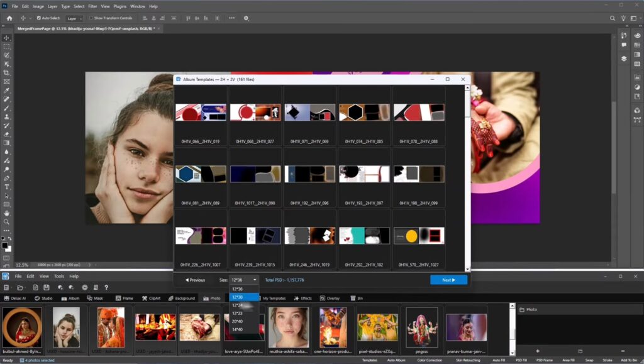Click the new document icon in lower toolbar
644x364 pixels.
(x=35, y=287)
